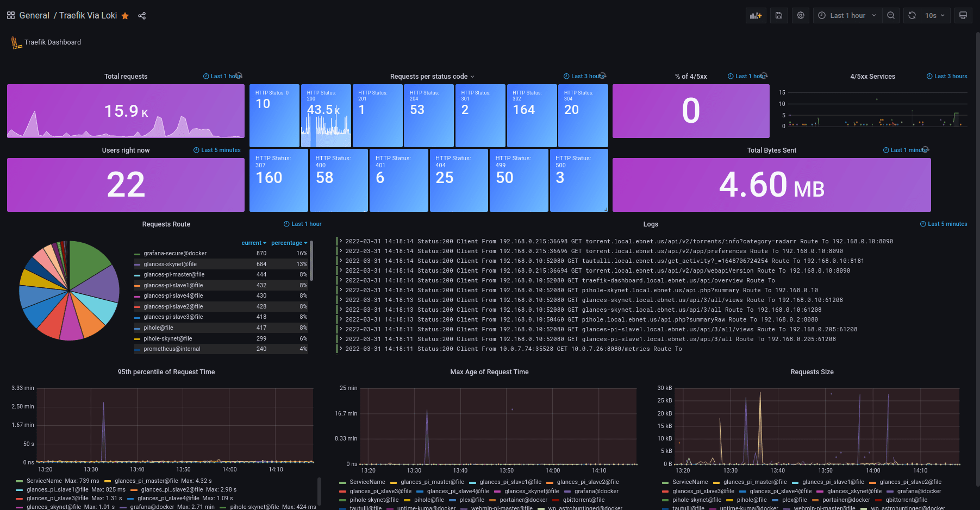Open dashboard settings gear

point(801,16)
